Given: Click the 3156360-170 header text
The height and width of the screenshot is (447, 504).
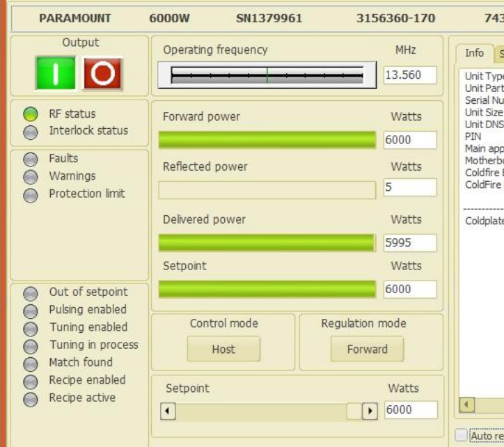Looking at the screenshot, I should pyautogui.click(x=395, y=18).
